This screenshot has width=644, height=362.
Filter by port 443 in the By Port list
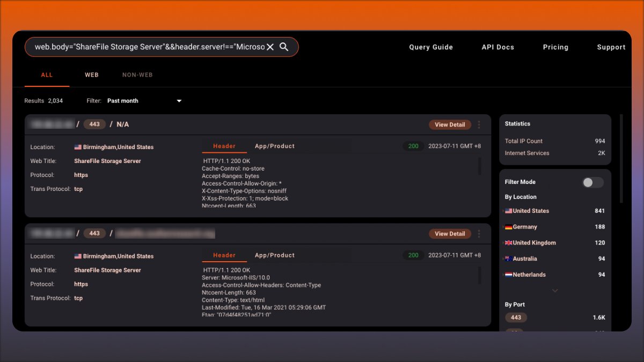[516, 317]
